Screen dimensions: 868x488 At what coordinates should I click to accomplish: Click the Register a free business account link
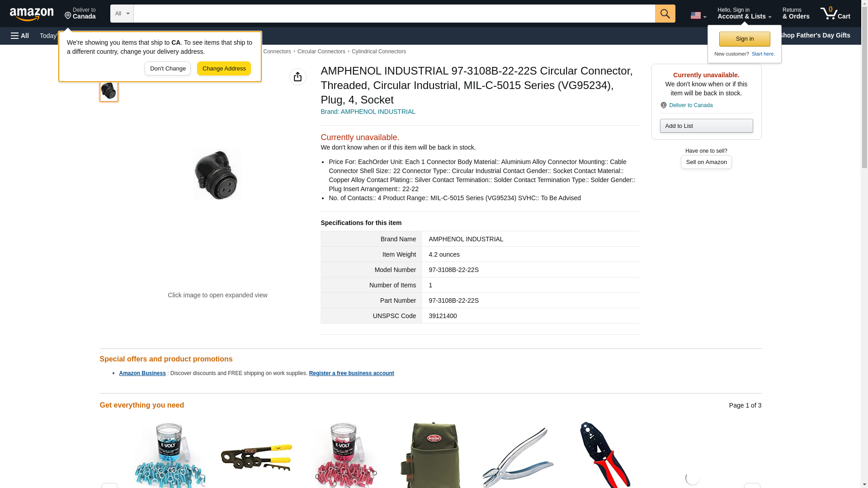(x=351, y=373)
